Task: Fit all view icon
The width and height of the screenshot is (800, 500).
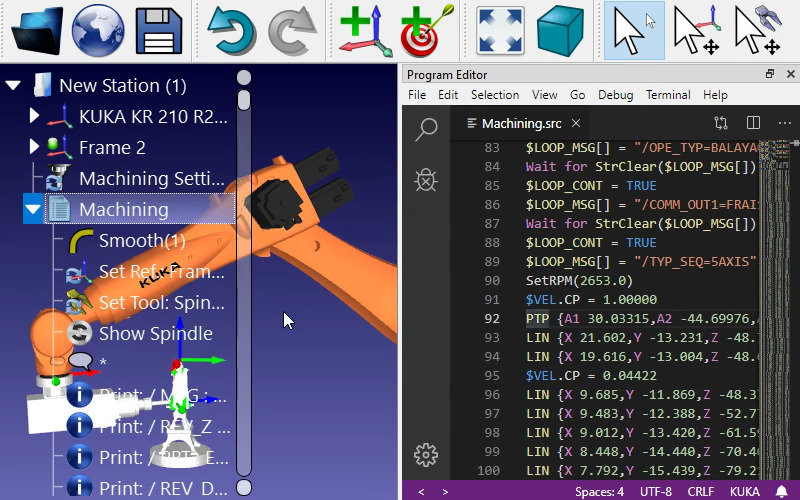Action: 500,31
